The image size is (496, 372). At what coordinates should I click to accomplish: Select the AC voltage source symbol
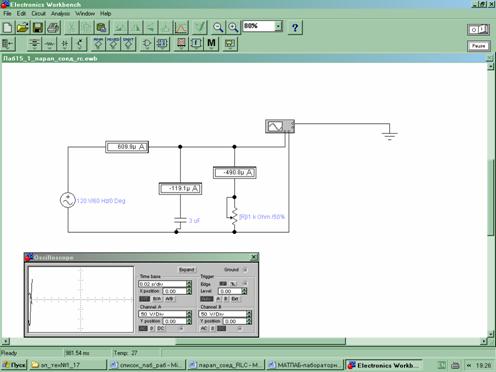(68, 200)
